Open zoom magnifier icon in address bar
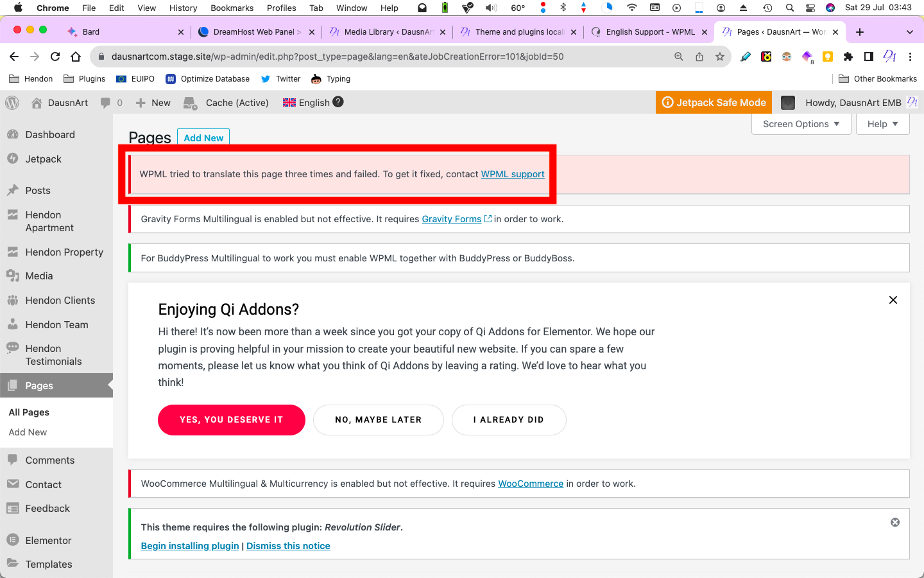The height and width of the screenshot is (578, 924). [x=679, y=57]
